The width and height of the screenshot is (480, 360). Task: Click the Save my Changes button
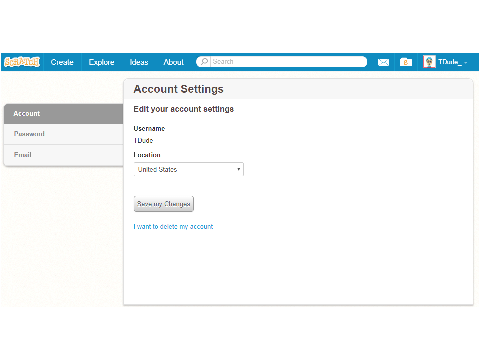(x=164, y=204)
